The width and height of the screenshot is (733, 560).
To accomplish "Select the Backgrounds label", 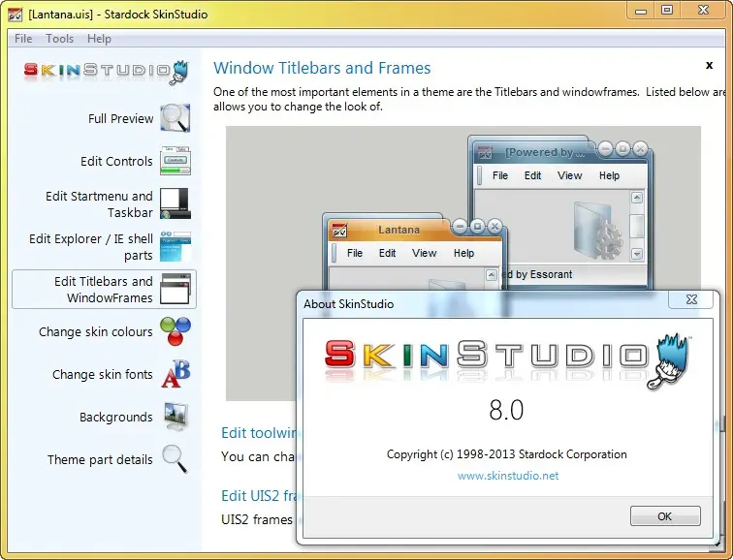I will point(116,417).
